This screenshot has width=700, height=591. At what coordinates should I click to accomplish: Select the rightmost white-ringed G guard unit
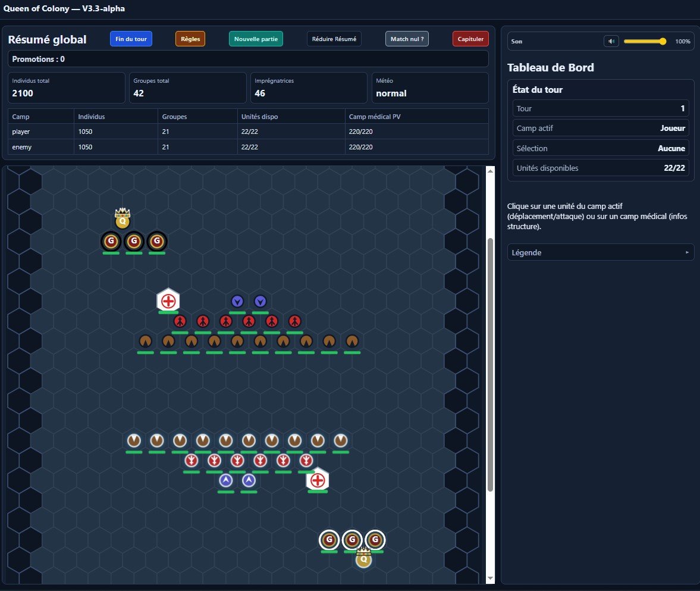coord(375,540)
